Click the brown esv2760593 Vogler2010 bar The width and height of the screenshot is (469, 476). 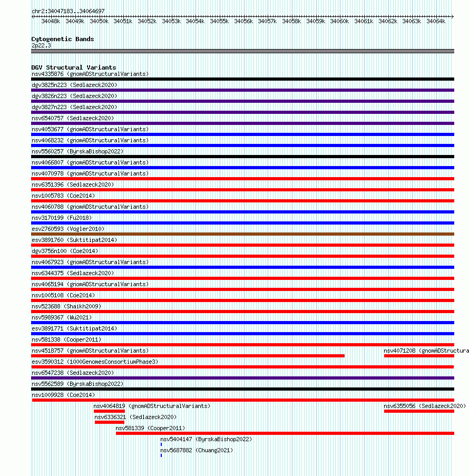(x=242, y=234)
